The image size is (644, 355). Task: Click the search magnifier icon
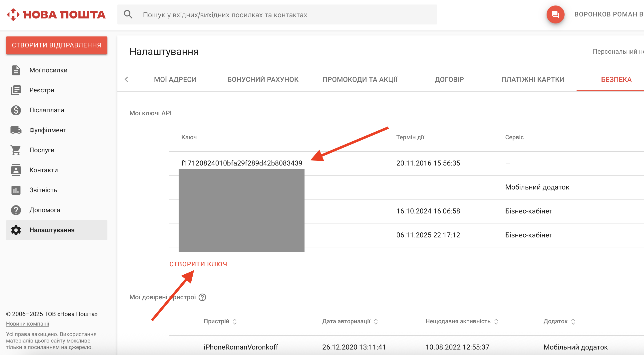[128, 15]
